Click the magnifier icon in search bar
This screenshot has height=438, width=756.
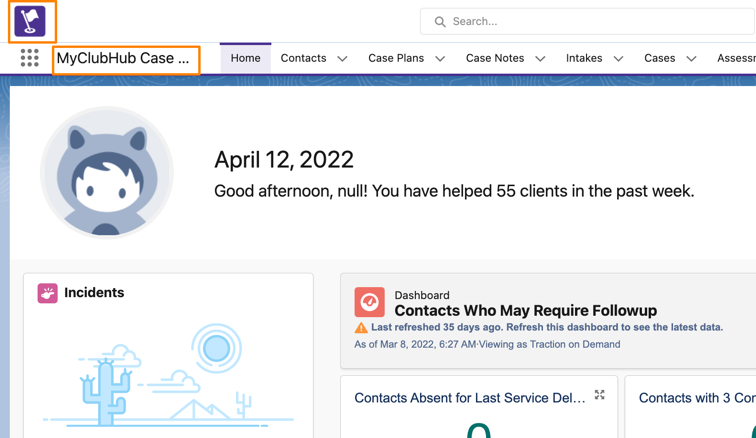(x=440, y=21)
